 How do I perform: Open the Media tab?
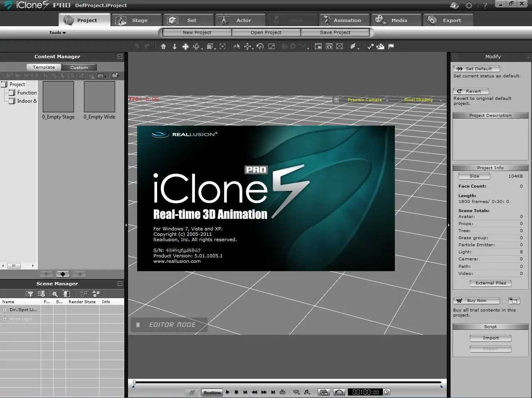coord(396,20)
